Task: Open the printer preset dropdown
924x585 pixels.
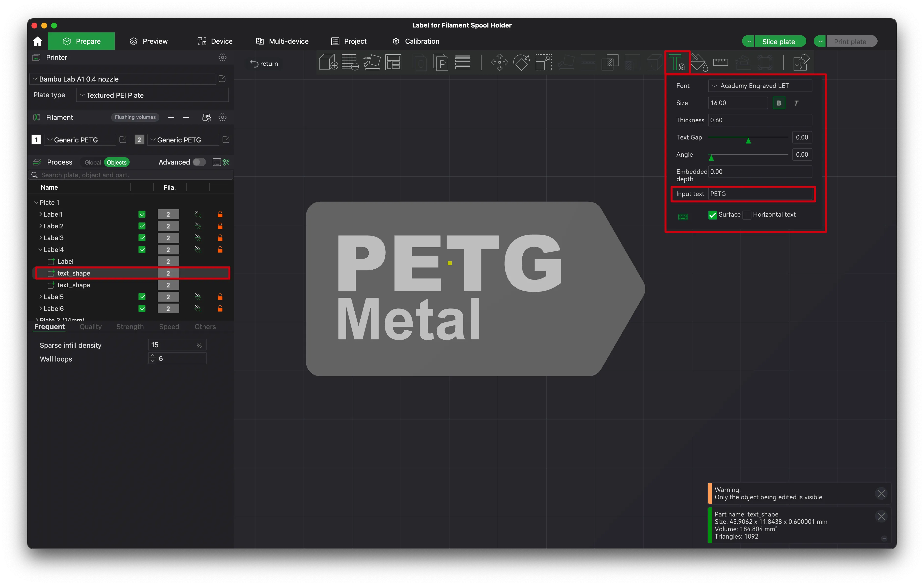Action: pos(123,79)
